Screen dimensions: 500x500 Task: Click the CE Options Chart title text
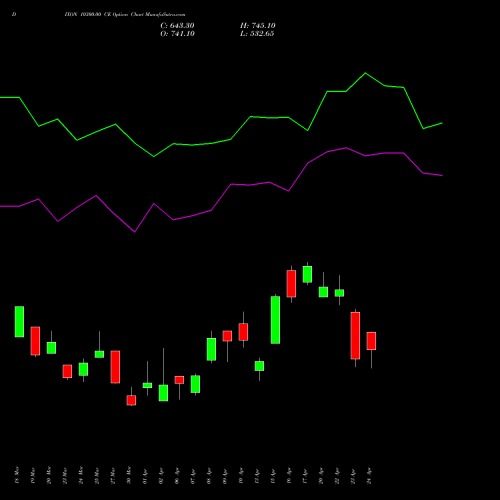(125, 15)
